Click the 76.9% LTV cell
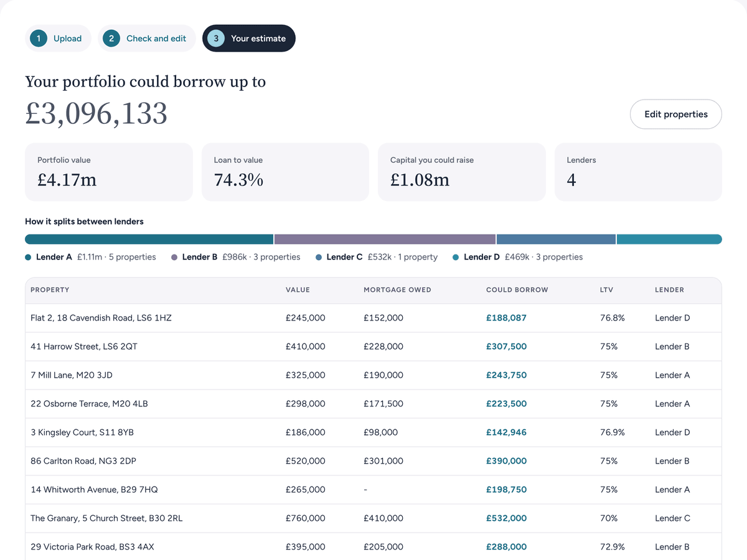Viewport: 747px width, 560px height. pos(613,432)
